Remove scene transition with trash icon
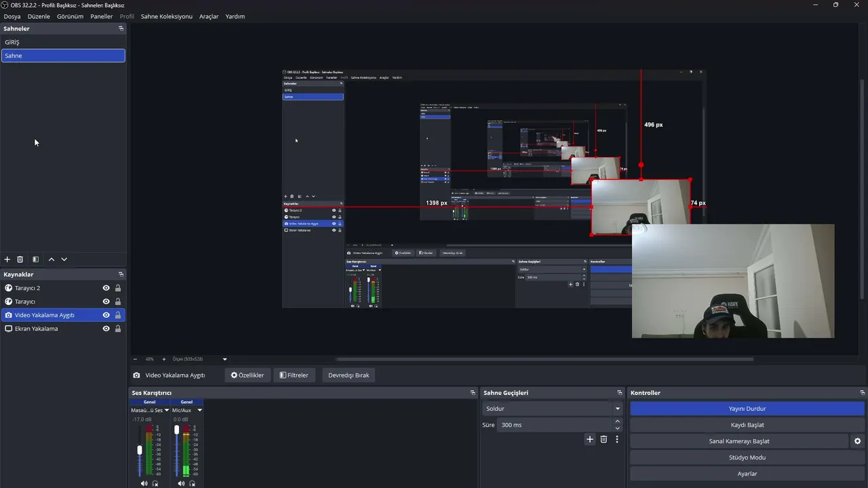This screenshot has height=488, width=868. point(604,439)
